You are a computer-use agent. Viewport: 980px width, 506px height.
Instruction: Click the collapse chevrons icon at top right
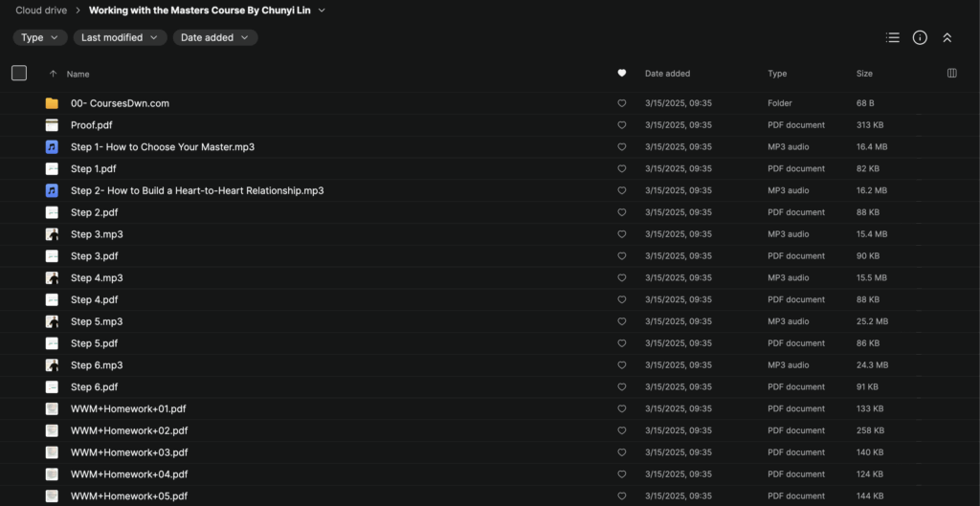click(947, 37)
